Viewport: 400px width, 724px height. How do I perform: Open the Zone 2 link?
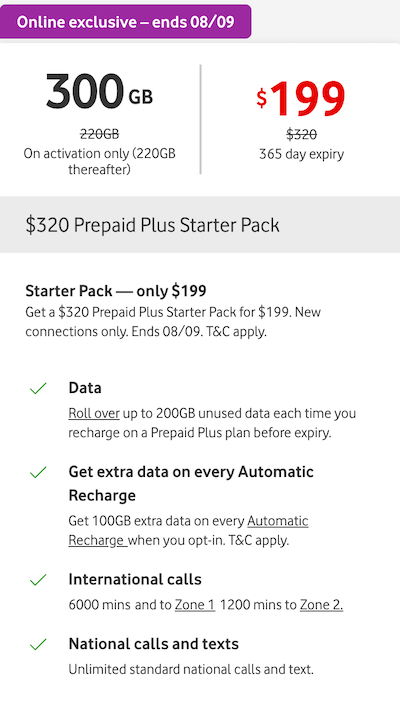pos(321,605)
